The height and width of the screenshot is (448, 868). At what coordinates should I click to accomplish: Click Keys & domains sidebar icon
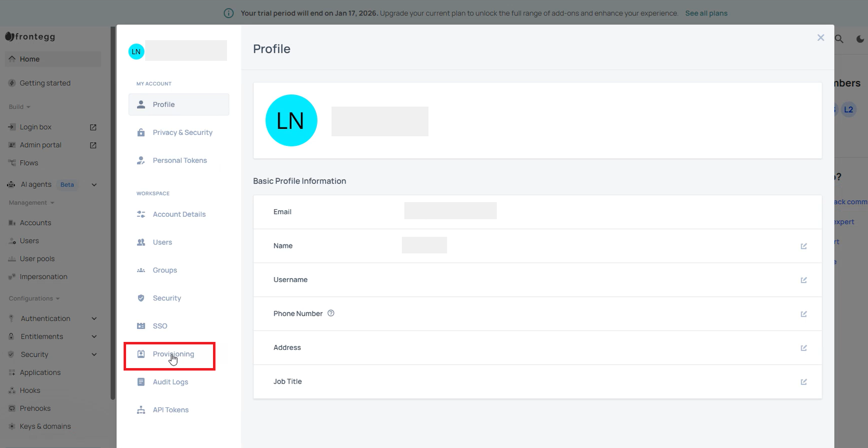(x=12, y=426)
